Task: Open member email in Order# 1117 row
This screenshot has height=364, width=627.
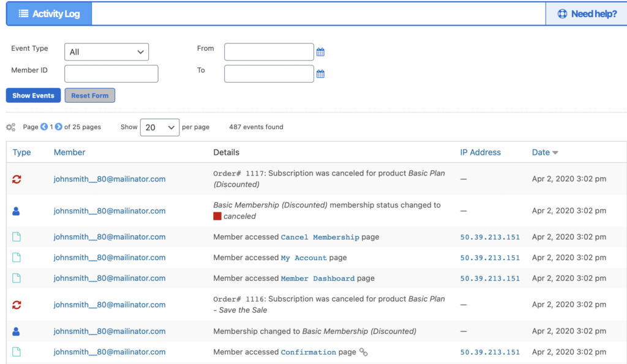Action: coord(110,179)
